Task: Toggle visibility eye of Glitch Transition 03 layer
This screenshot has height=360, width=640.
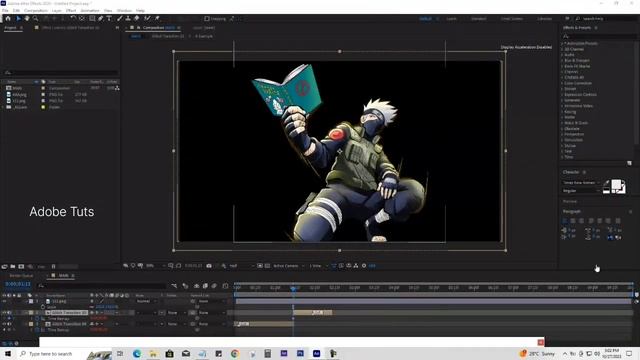Action: (x=4, y=313)
